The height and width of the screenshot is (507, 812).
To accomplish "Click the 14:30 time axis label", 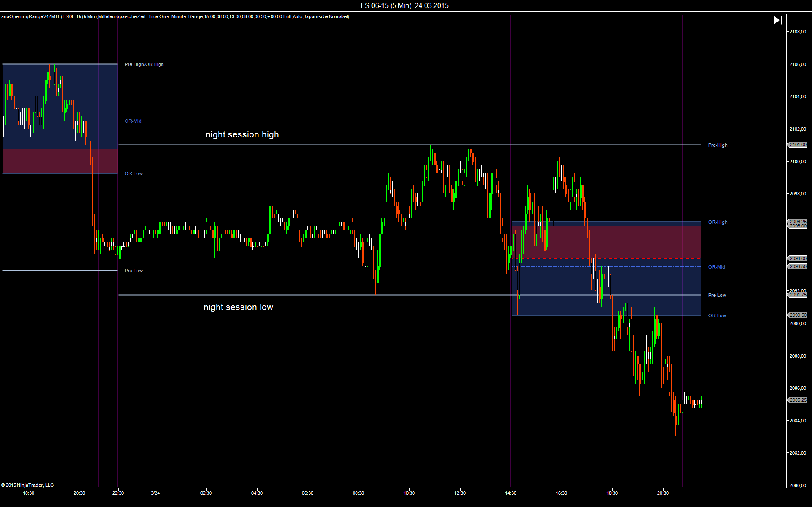I will (510, 493).
